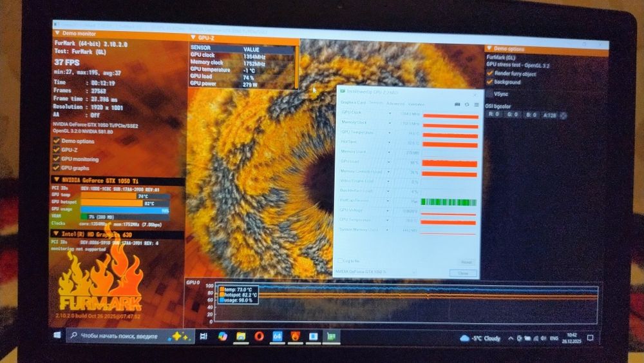The height and width of the screenshot is (363, 644).
Task: Collapse the GPU-Z overlay panel
Action: tap(193, 37)
